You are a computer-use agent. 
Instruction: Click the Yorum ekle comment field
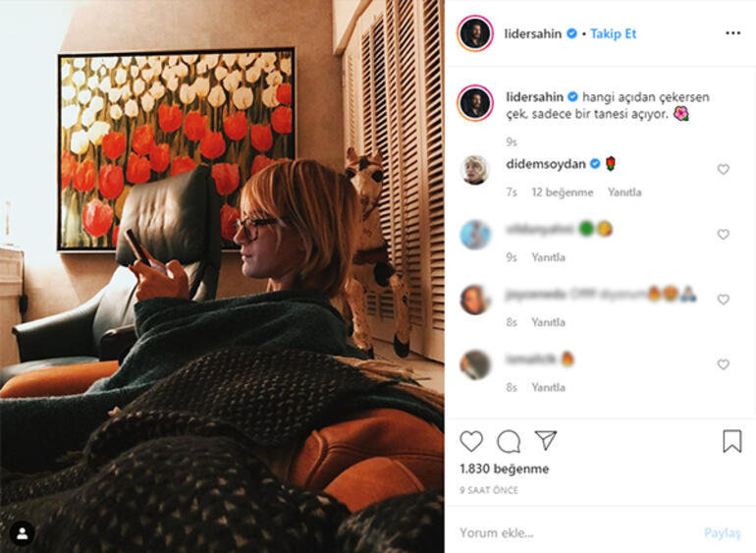click(x=573, y=532)
